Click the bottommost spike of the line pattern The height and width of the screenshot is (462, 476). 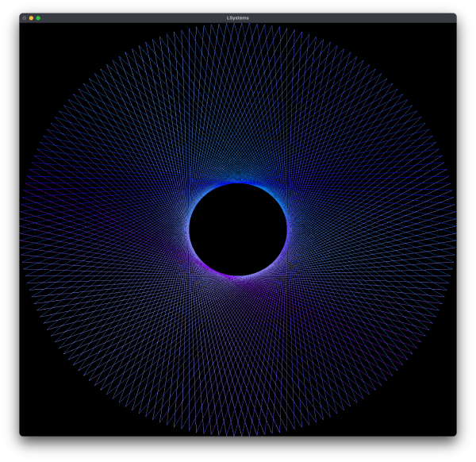pyautogui.click(x=238, y=434)
